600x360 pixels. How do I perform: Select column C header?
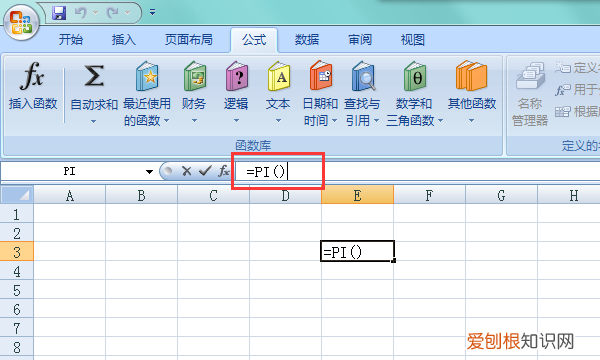tap(214, 195)
